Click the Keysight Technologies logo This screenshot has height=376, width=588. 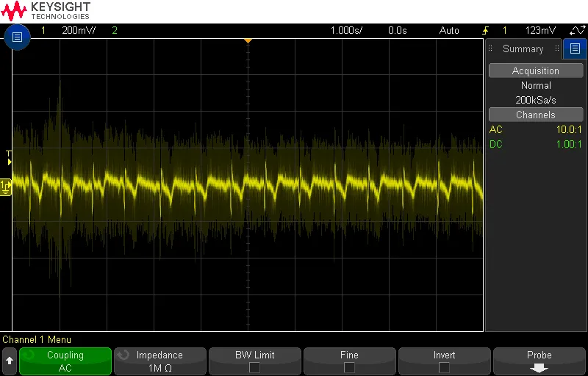click(x=46, y=11)
